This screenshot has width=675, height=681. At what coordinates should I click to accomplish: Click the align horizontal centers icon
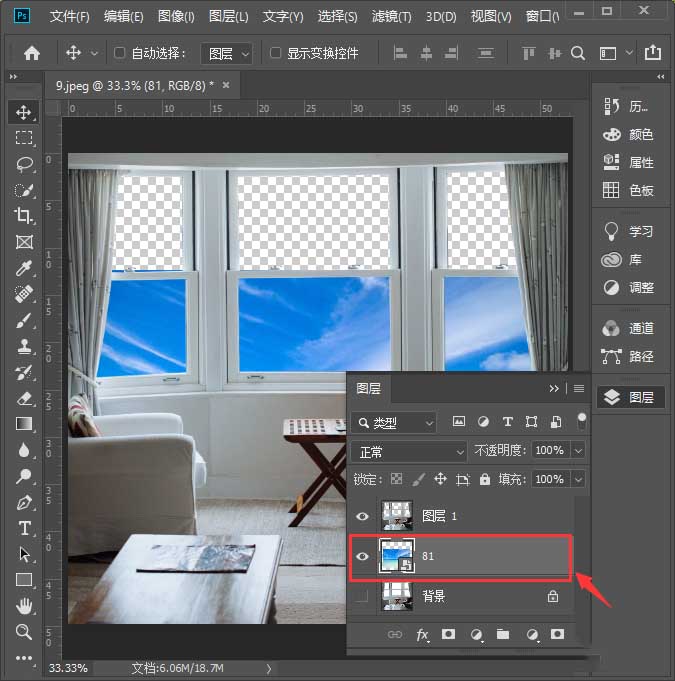(426, 53)
